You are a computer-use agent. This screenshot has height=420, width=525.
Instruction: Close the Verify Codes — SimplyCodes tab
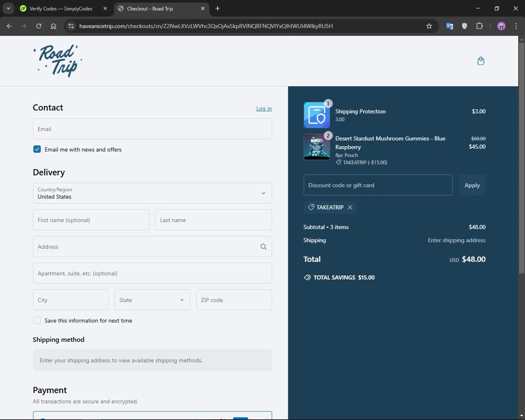pyautogui.click(x=105, y=8)
